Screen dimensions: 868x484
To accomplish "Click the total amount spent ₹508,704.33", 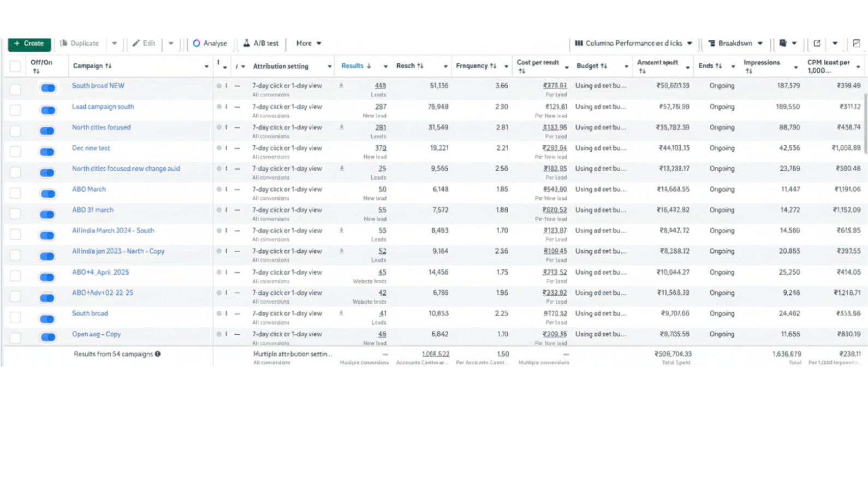I will coord(673,354).
